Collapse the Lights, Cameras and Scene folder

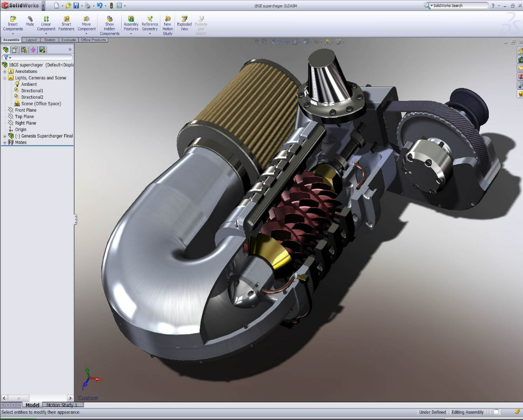pyautogui.click(x=5, y=78)
